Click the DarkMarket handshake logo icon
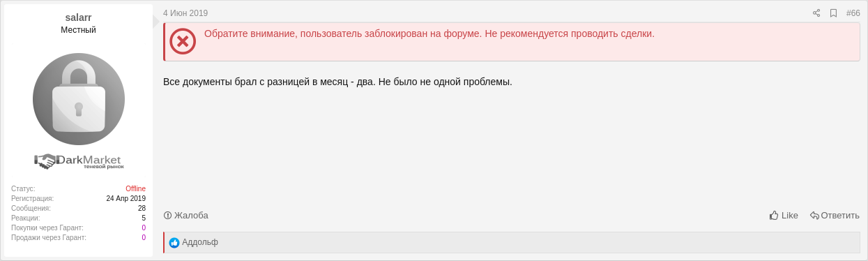Screen dimensions: 868x261 [x=45, y=161]
